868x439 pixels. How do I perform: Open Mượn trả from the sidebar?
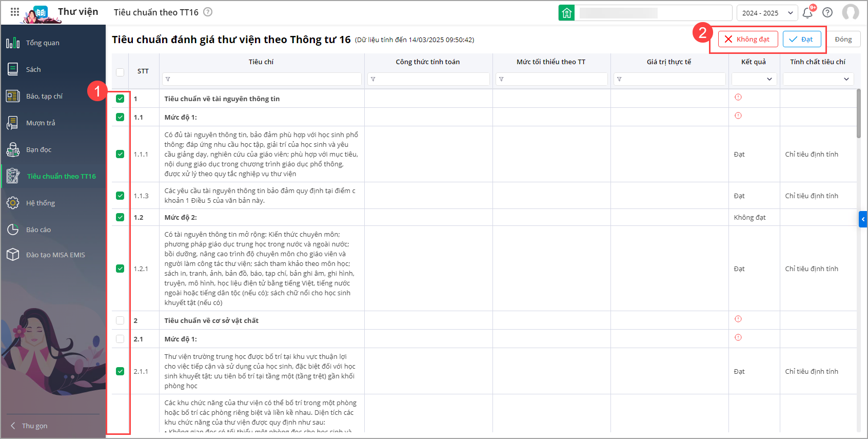coord(41,123)
